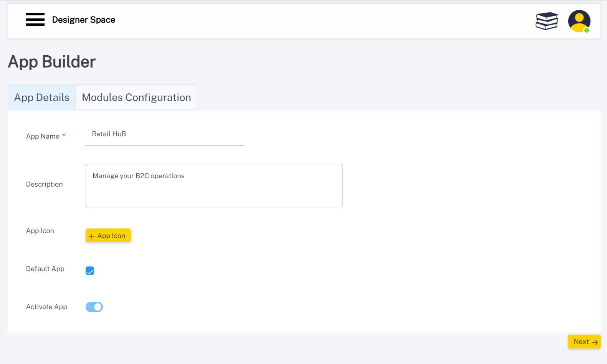
Task: Focus the App Name field with Retail HuB
Action: point(165,134)
